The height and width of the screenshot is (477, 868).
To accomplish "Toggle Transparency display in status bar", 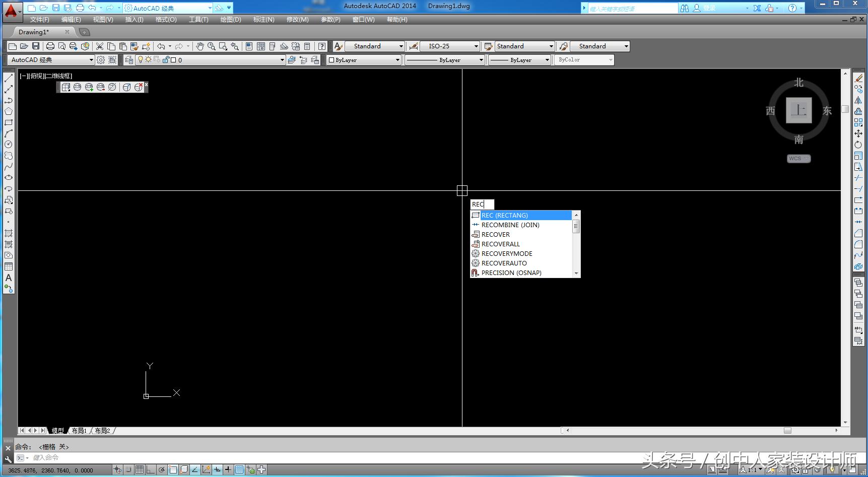I will 239,470.
